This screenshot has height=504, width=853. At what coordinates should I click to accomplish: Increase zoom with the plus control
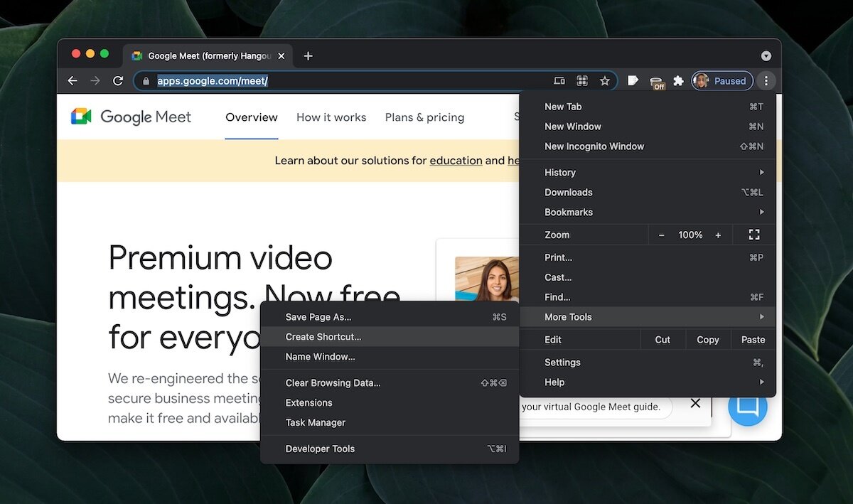click(718, 234)
